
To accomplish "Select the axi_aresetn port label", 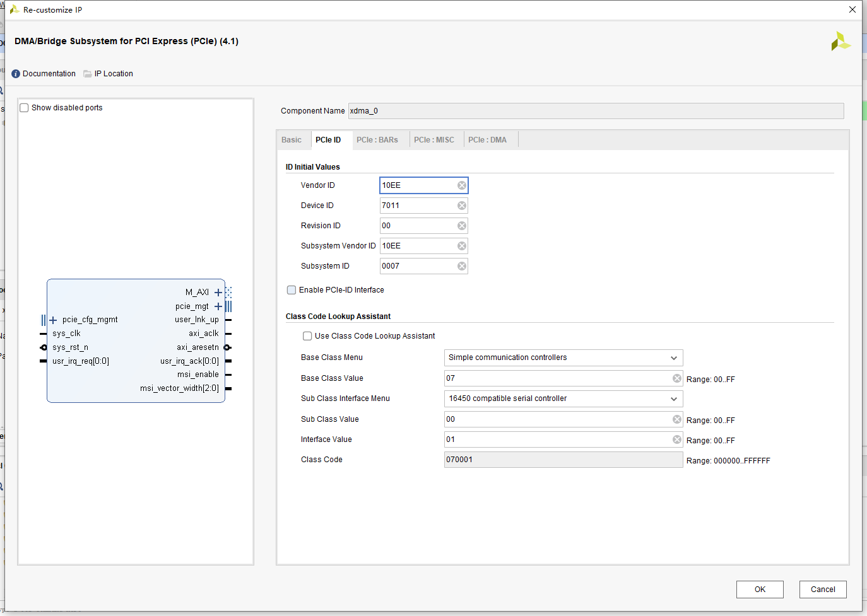I will 198,347.
